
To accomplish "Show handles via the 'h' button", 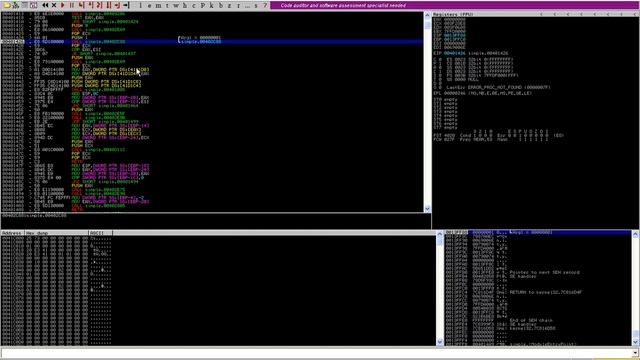I will [x=185, y=5].
